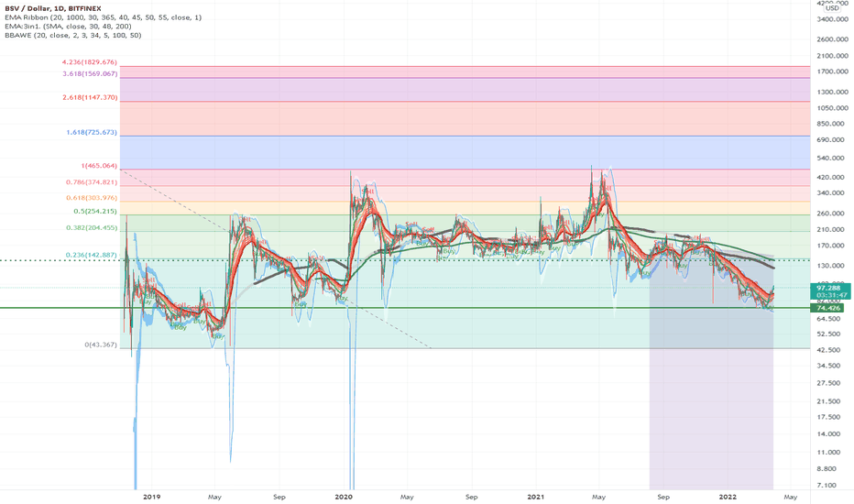
Task: Open the USD currency selector
Action: 832,8
